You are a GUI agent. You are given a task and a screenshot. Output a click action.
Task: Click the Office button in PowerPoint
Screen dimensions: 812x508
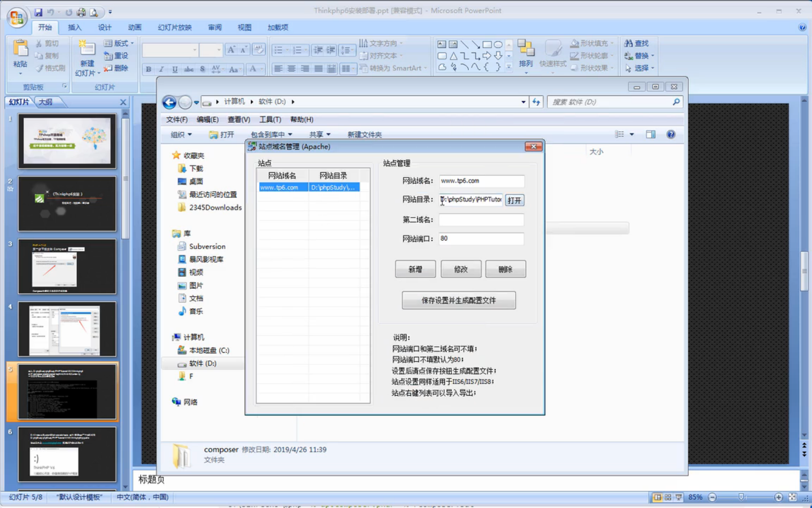[x=17, y=18]
